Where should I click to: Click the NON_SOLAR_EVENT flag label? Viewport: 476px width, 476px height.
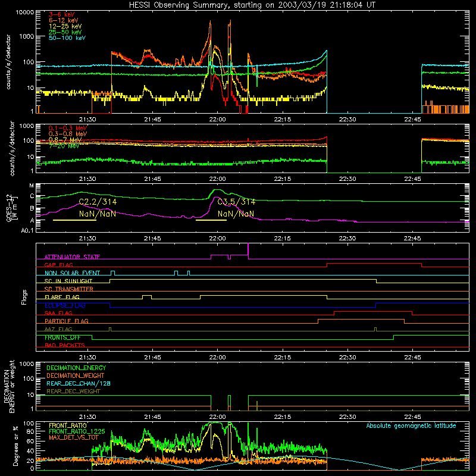click(x=72, y=273)
